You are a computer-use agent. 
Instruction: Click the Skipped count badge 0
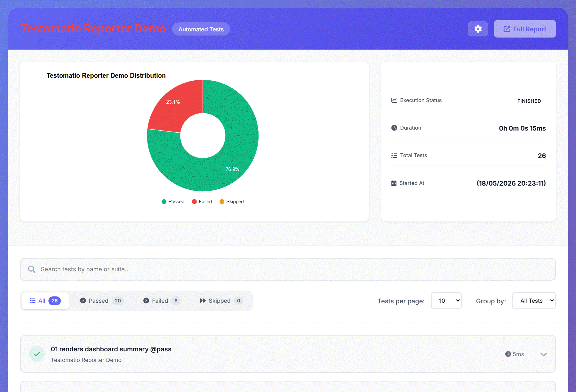239,301
